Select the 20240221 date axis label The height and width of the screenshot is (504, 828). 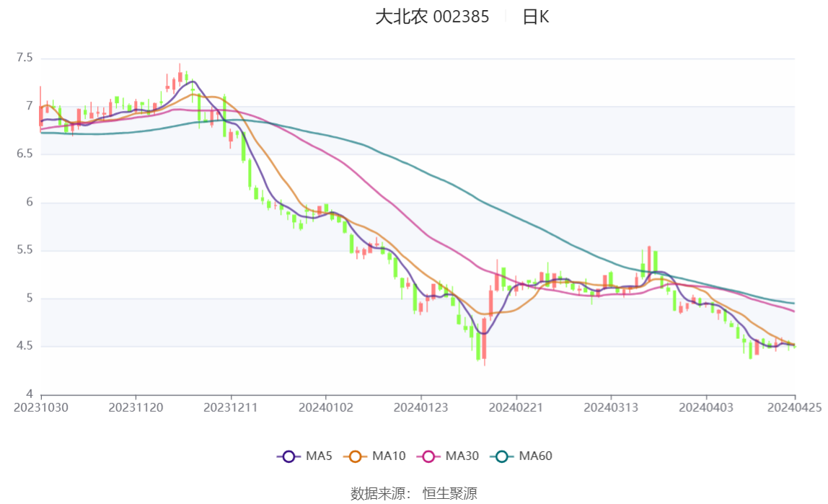(516, 408)
